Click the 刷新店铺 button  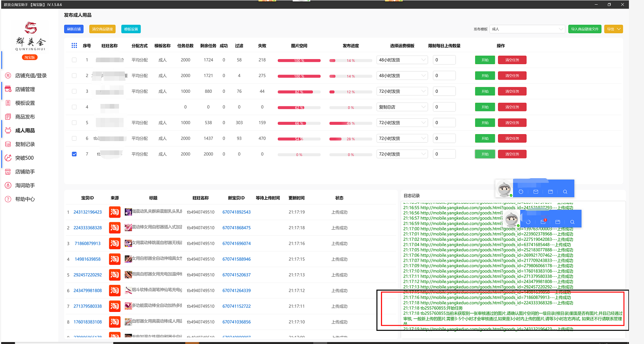pyautogui.click(x=74, y=29)
